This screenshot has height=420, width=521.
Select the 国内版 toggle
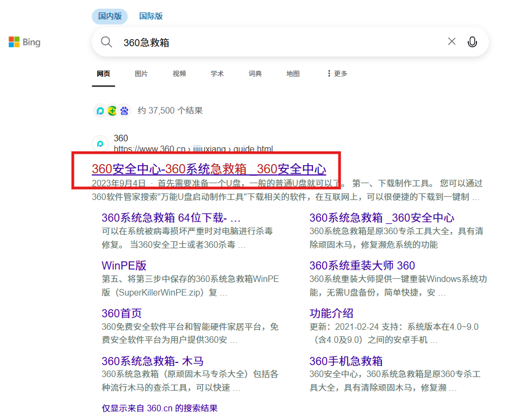(110, 16)
